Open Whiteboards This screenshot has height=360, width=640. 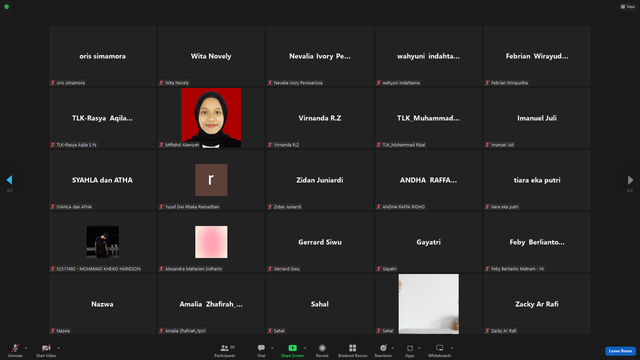440,350
